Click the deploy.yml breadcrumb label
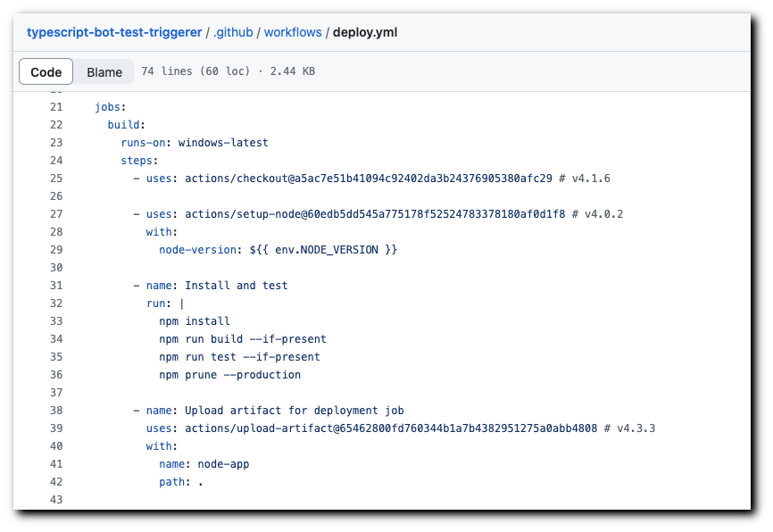 363,32
